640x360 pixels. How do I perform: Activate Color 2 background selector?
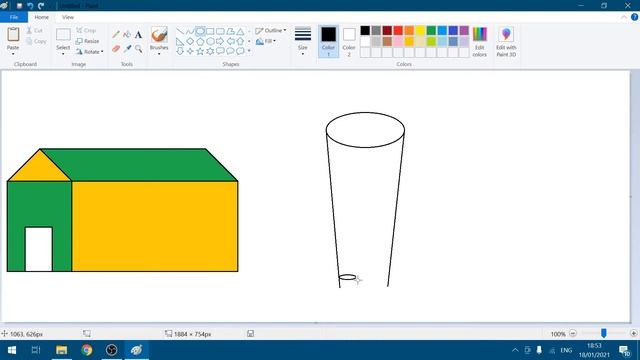tap(349, 41)
